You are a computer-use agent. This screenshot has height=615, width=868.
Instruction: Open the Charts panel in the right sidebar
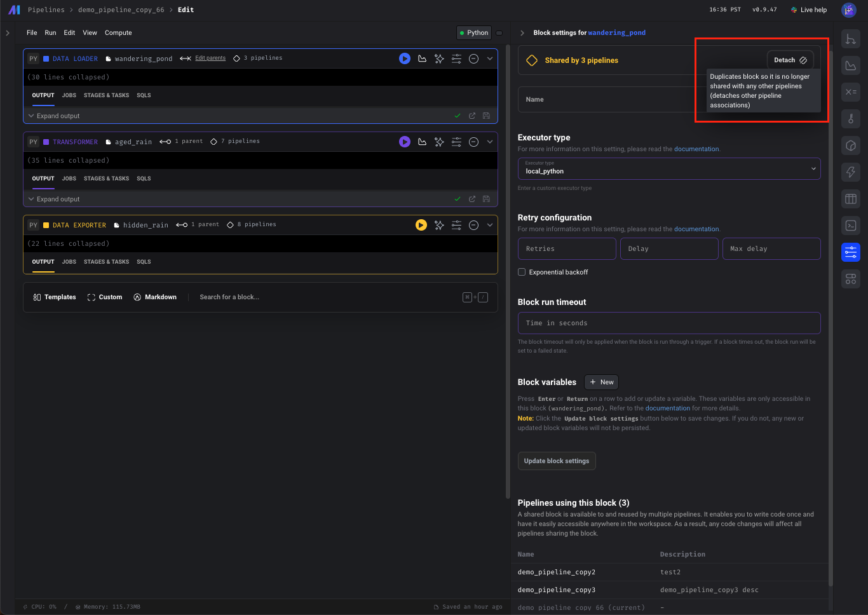point(851,65)
